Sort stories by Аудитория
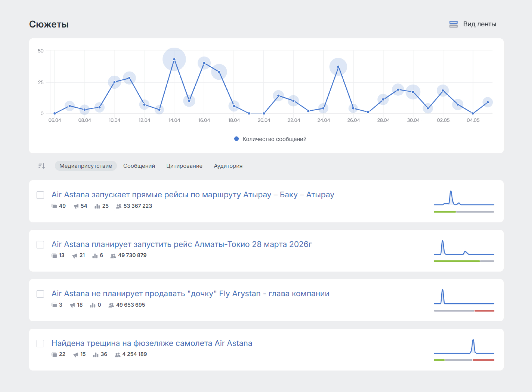 (228, 166)
